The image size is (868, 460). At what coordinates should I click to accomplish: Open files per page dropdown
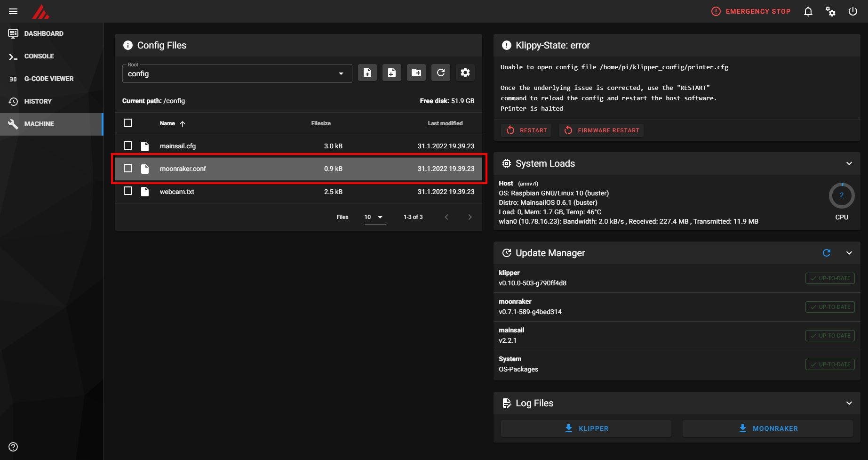[374, 217]
